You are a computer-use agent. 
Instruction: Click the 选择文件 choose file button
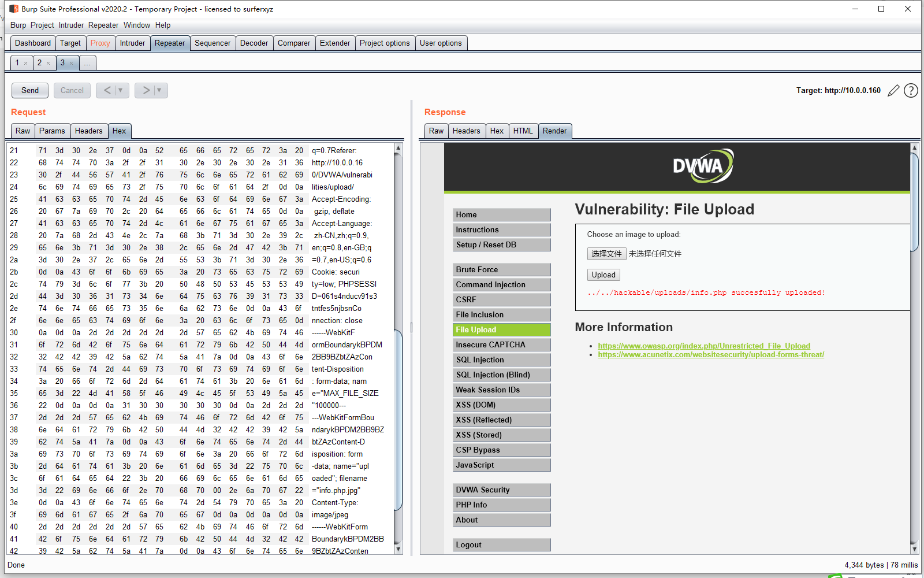pos(606,254)
